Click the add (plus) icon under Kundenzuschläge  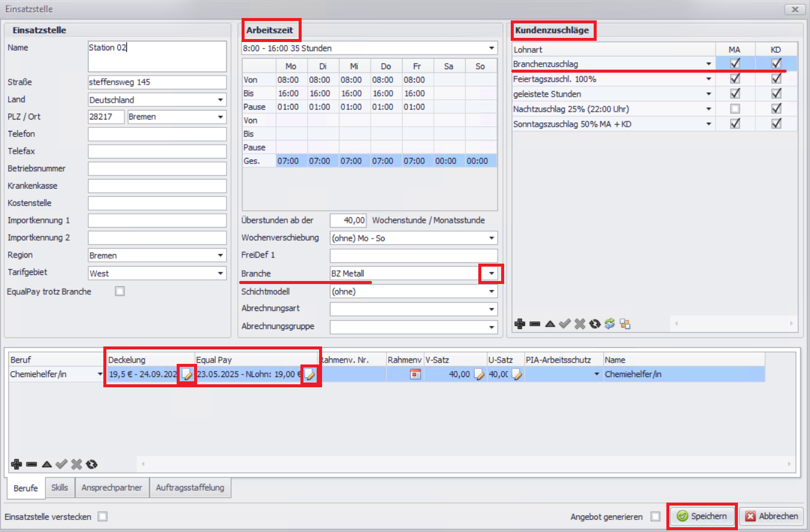[520, 324]
